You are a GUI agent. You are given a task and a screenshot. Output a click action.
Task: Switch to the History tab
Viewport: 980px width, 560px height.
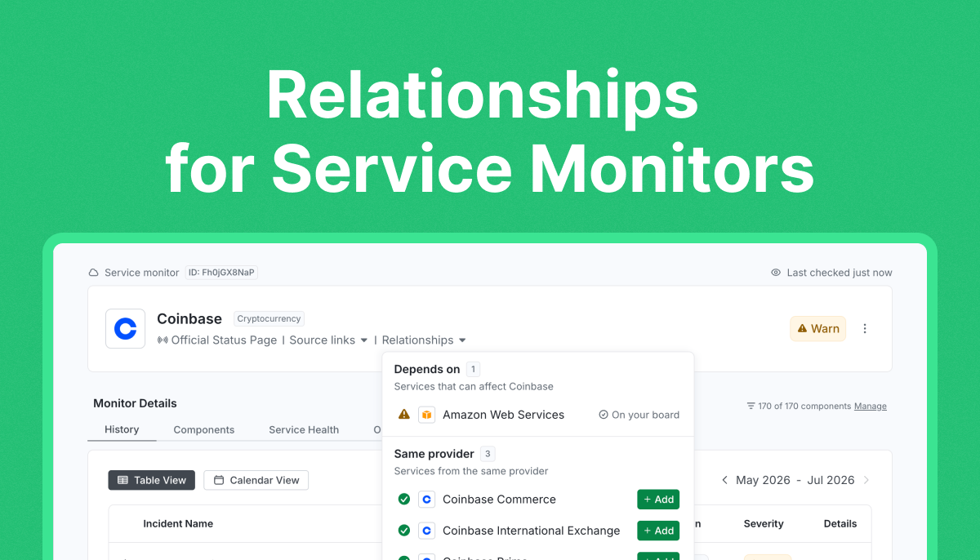pyautogui.click(x=122, y=429)
